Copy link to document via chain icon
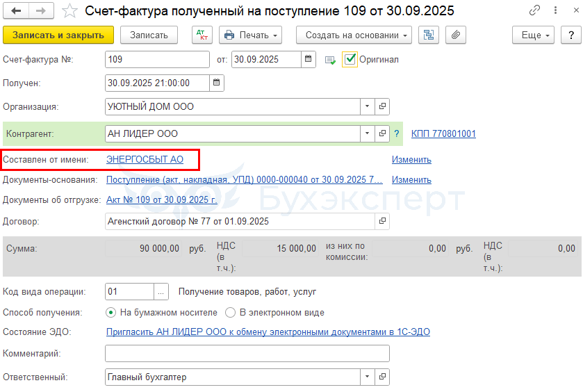The width and height of the screenshot is (583, 392). point(534,10)
